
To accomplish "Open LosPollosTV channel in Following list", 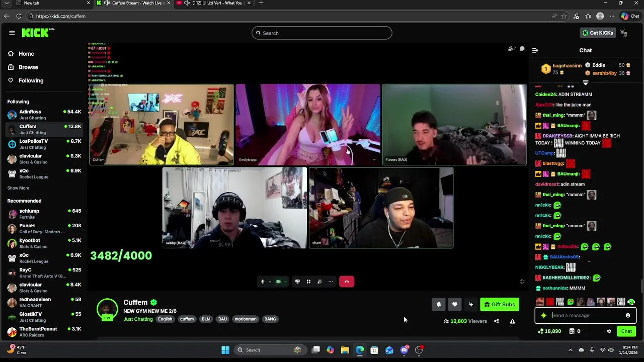I will 44,144.
